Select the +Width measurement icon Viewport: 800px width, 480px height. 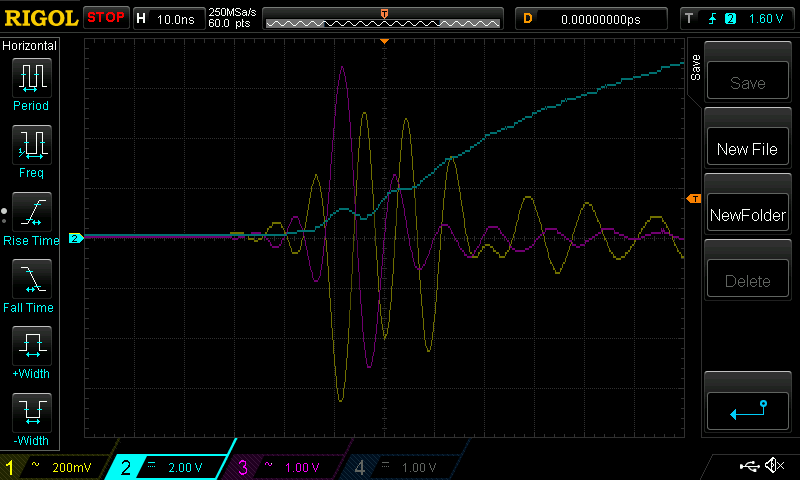tap(32, 345)
